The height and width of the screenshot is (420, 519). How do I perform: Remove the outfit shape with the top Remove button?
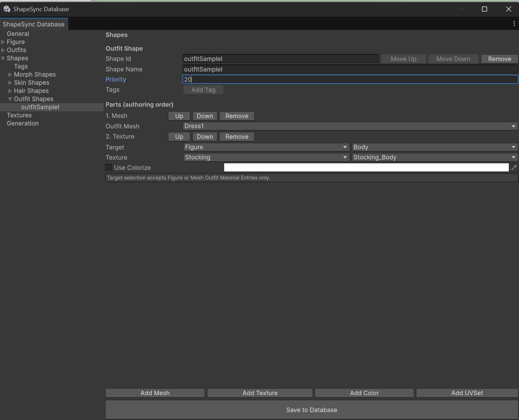(x=499, y=59)
